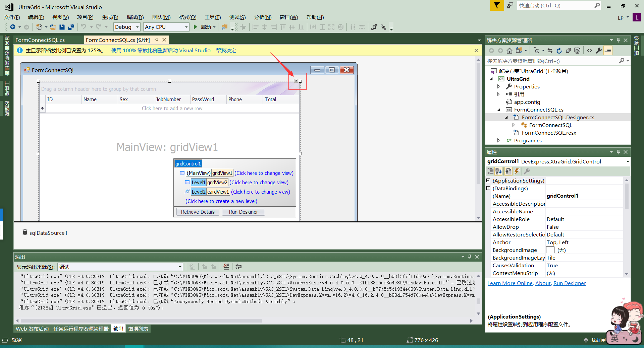
Task: Open Property Pages from the Properties toolbar
Action: pos(508,171)
